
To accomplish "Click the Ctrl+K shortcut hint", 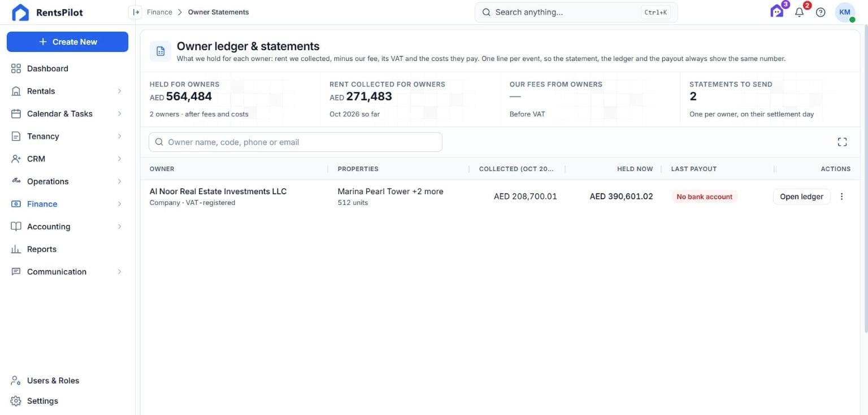I will [x=656, y=12].
